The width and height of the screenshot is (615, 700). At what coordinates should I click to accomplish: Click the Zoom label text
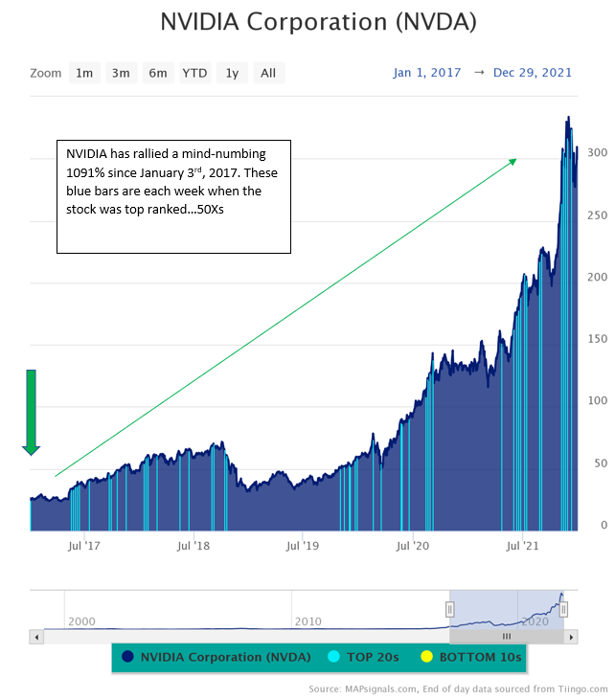46,73
